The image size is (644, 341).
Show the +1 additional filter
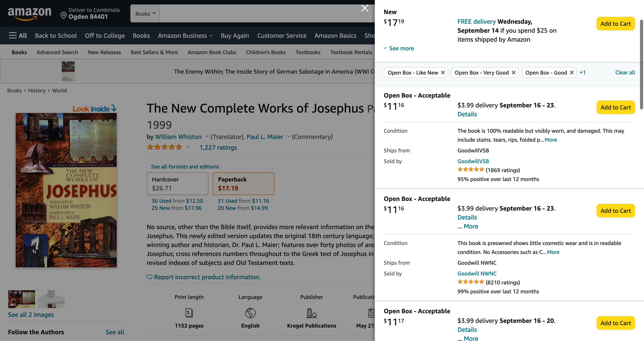point(583,72)
